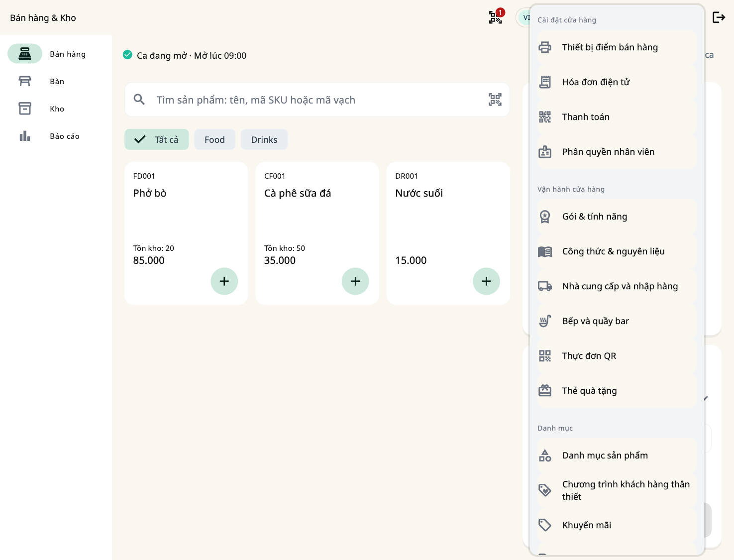This screenshot has height=560, width=734.
Task: Open the Khuyến mãi menu item
Action: 617,525
